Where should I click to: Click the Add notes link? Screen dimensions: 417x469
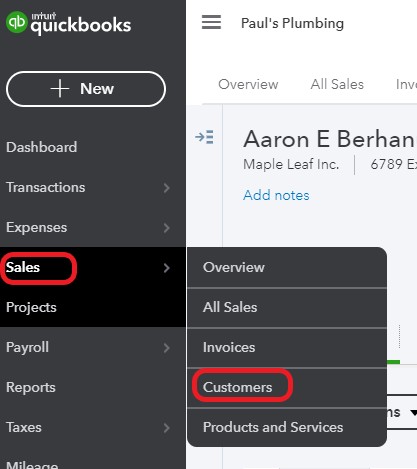tap(276, 195)
